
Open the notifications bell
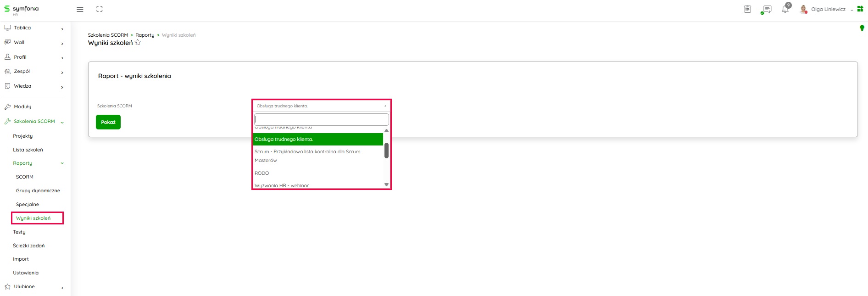click(x=785, y=9)
